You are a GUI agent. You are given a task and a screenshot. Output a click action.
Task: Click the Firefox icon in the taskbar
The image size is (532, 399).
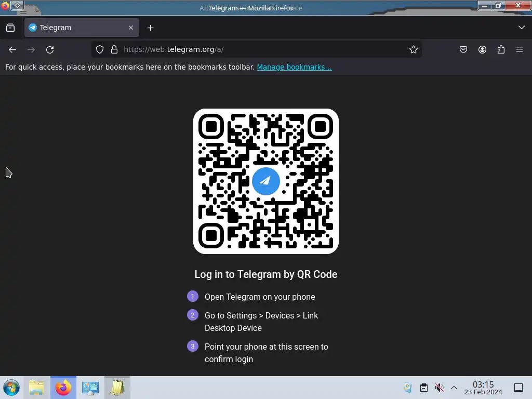click(x=63, y=388)
